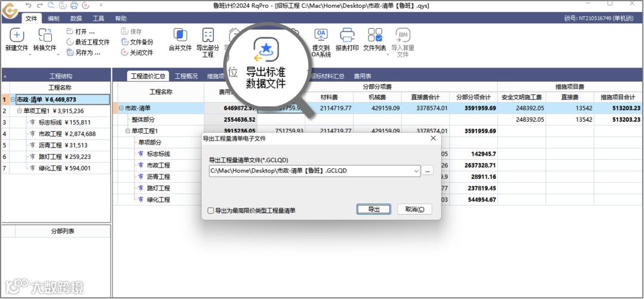Click 提交到OA系统 submit icon
This screenshot has width=644, height=299.
[321, 35]
